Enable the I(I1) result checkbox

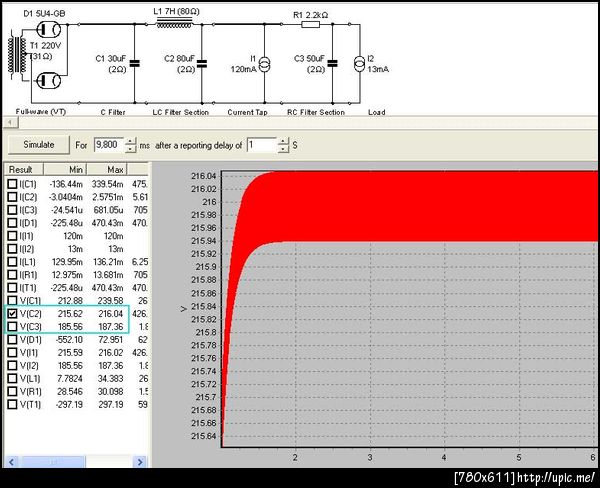click(x=13, y=236)
